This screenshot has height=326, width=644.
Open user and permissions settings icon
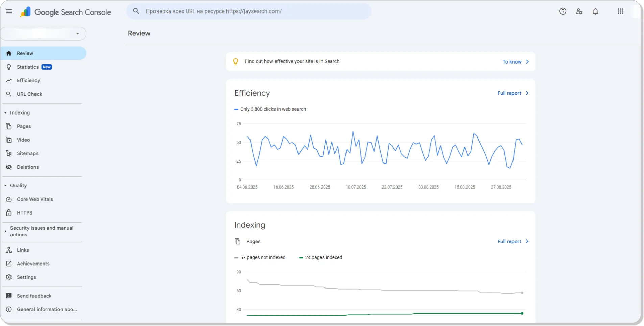pyautogui.click(x=579, y=11)
